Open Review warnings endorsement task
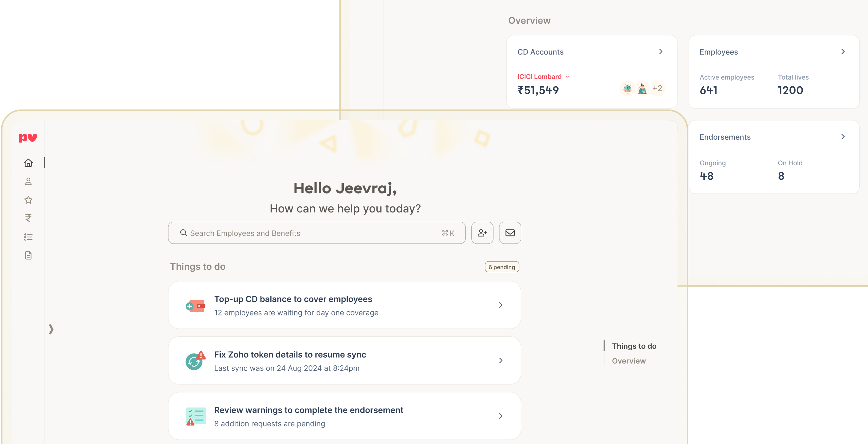Screen dimensions: 868x444 click(344, 416)
